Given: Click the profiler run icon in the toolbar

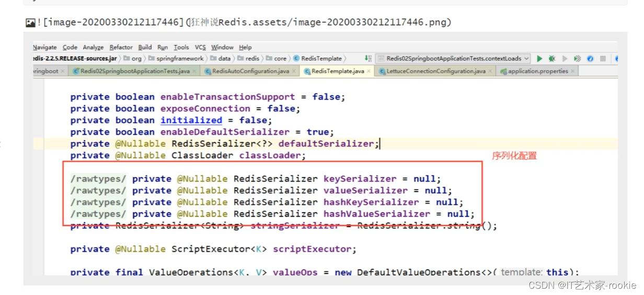Looking at the screenshot, I should click(x=577, y=58).
